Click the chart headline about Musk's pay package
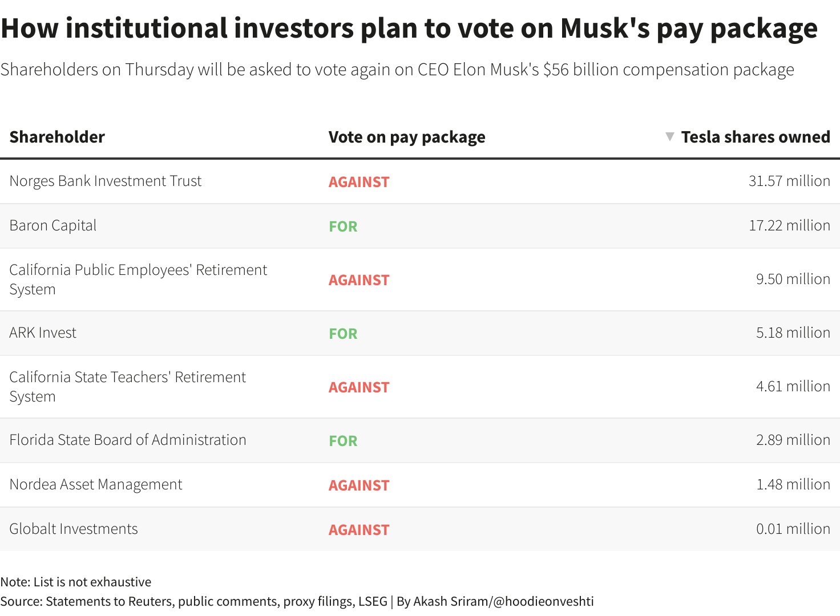 pos(409,29)
